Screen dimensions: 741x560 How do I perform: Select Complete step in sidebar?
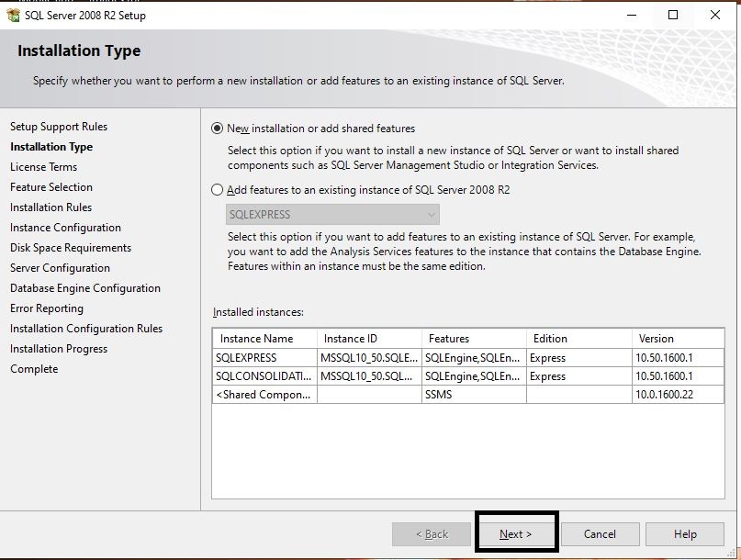tap(34, 369)
